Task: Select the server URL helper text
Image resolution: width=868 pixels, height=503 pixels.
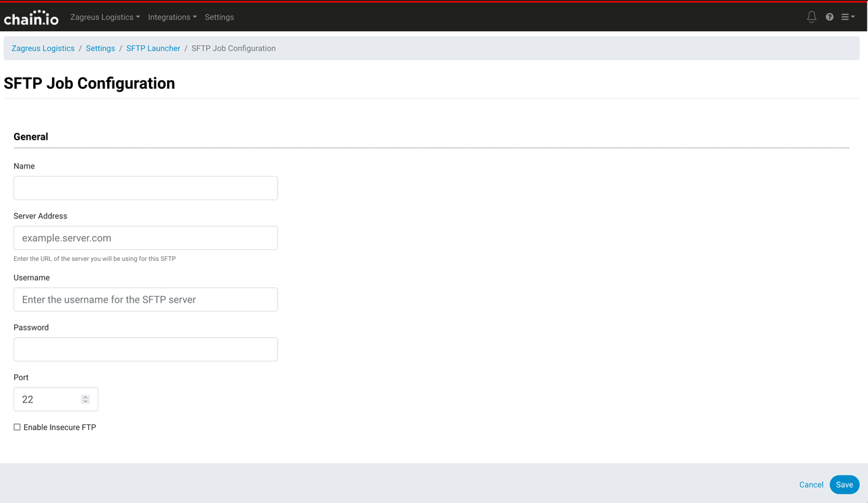Action: point(94,259)
